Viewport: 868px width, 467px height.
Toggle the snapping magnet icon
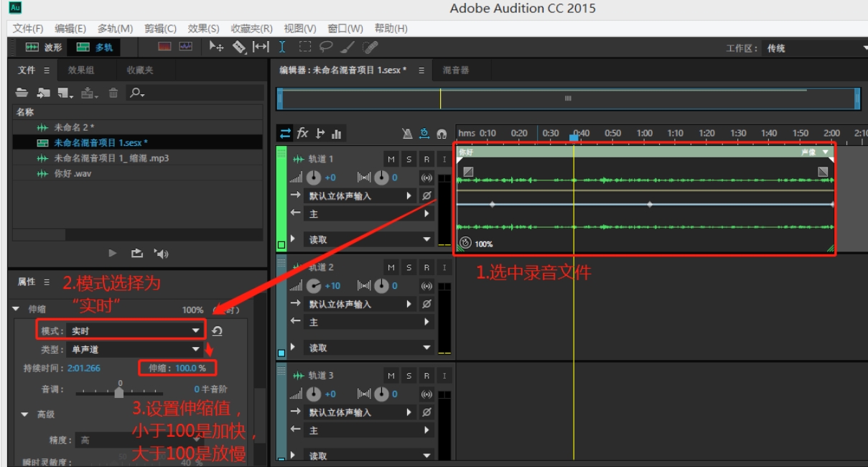[x=442, y=134]
